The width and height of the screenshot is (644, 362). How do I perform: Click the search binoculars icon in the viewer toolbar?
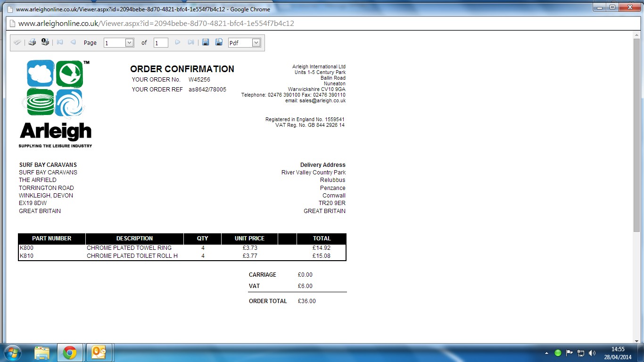click(17, 42)
